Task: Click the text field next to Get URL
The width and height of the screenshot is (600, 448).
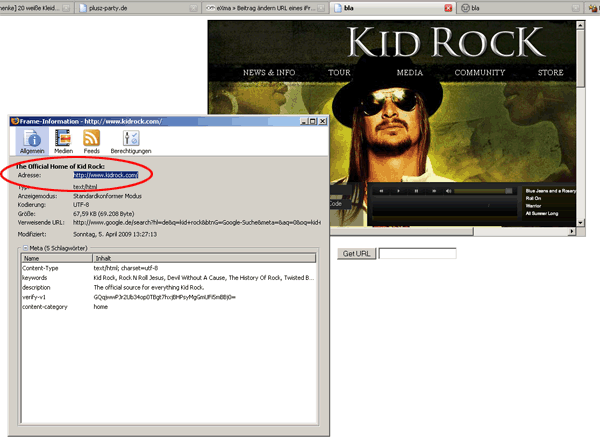Action: tap(417, 253)
